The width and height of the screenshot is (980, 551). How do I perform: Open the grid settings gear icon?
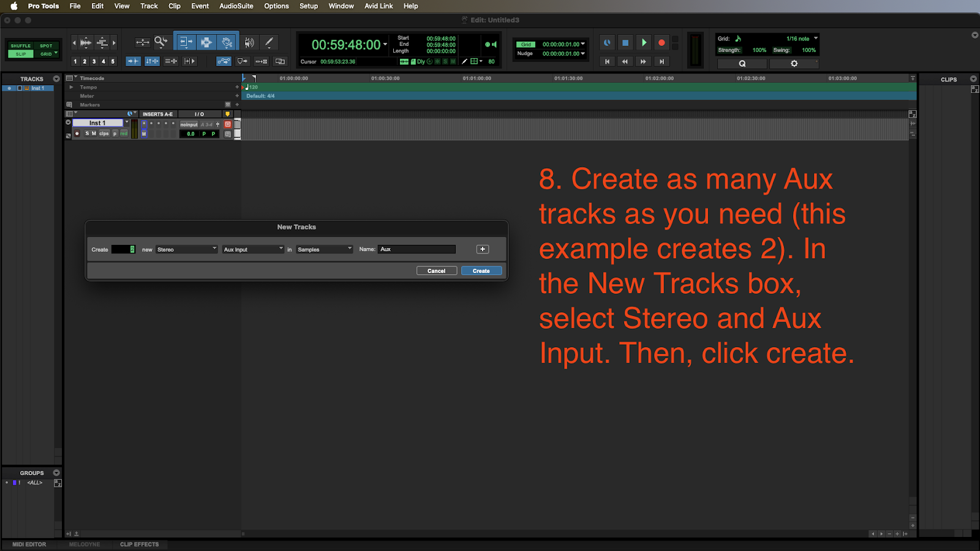point(794,64)
